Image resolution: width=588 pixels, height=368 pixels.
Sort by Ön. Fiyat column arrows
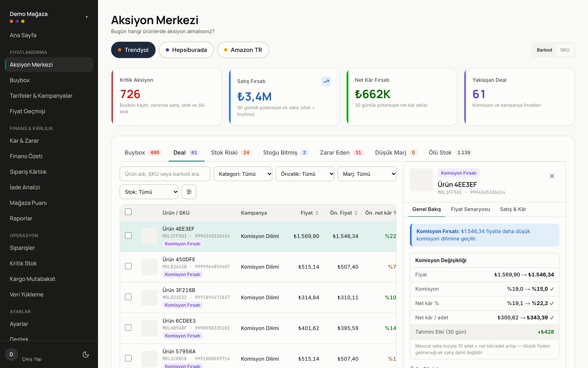coord(356,213)
